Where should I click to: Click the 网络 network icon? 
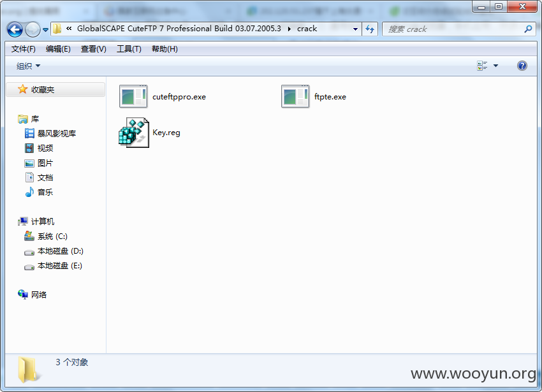[x=23, y=294]
